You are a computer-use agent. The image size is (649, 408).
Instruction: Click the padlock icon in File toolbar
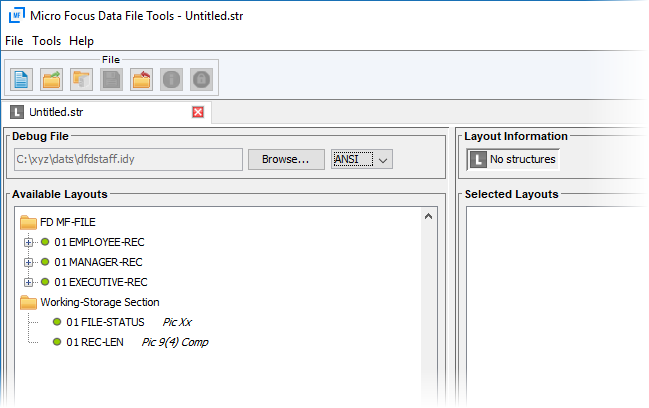coord(201,79)
